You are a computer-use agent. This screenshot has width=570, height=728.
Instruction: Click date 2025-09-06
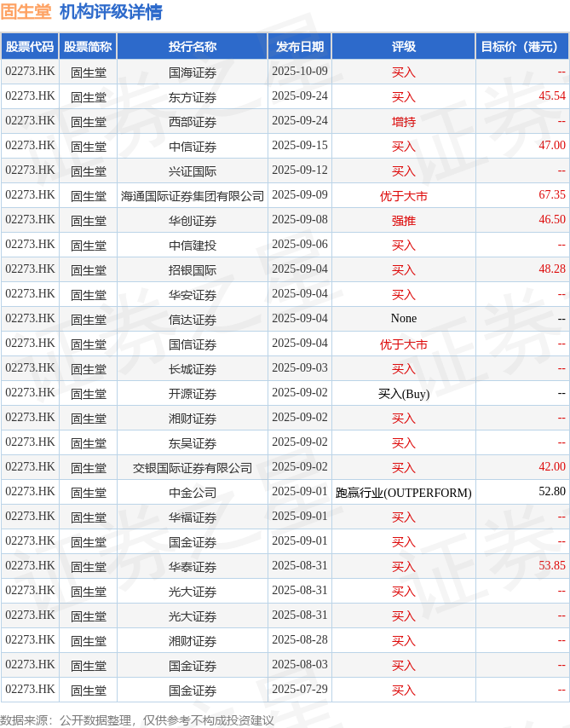(x=300, y=244)
